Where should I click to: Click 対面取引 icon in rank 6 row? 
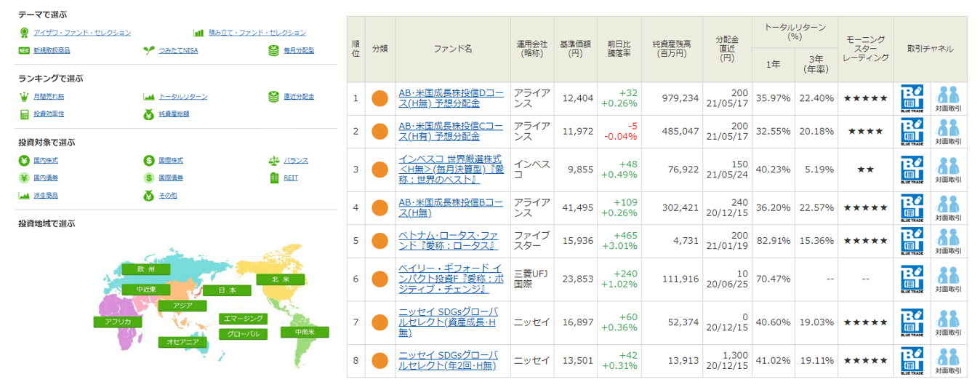[948, 279]
